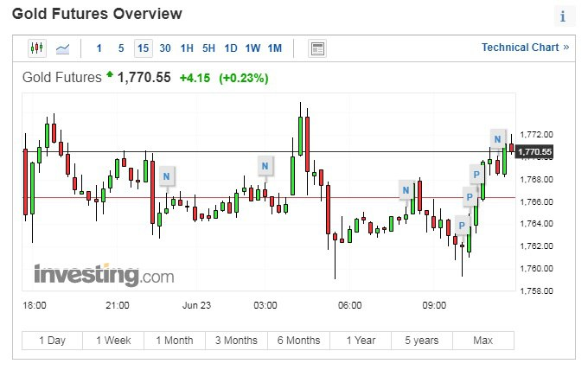Open the news panel icon in toolbar
The image size is (588, 370).
pyautogui.click(x=317, y=48)
